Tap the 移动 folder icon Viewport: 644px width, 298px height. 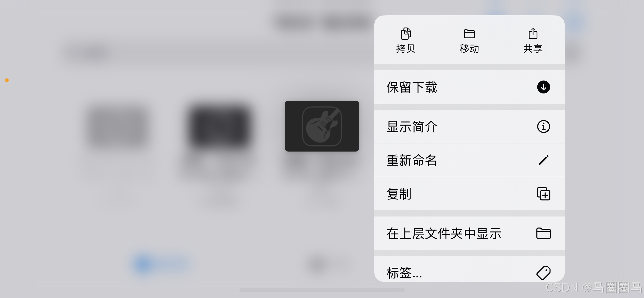pos(469,34)
